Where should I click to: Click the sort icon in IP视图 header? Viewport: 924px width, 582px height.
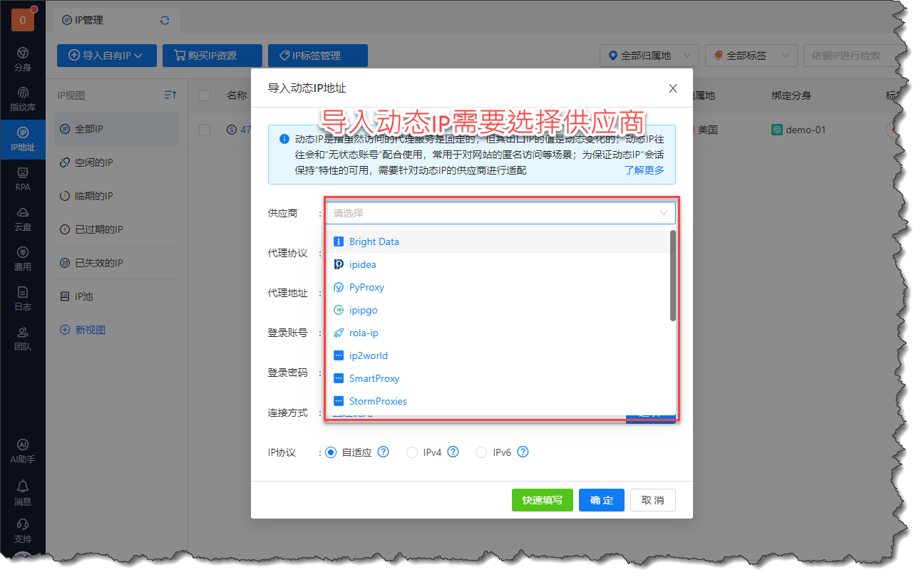pyautogui.click(x=170, y=95)
